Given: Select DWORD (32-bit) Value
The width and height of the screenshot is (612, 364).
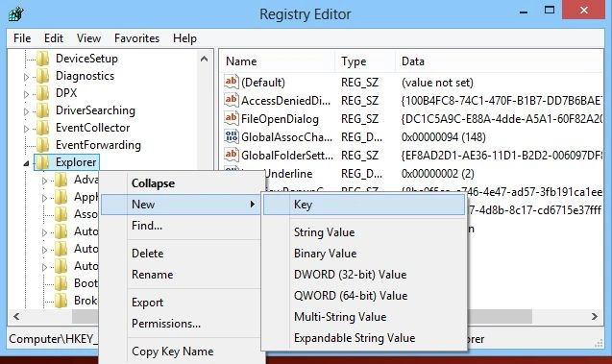Looking at the screenshot, I should tap(364, 275).
